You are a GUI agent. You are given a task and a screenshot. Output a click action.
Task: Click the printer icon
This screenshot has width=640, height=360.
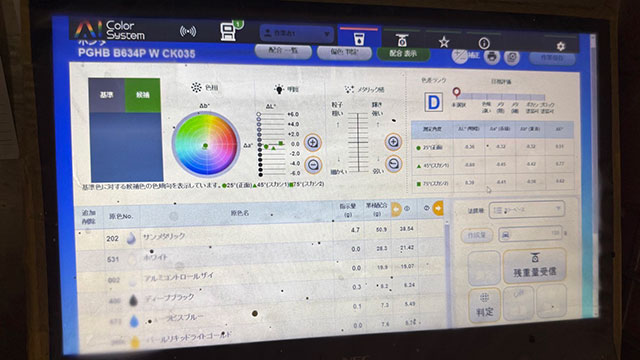[492, 57]
